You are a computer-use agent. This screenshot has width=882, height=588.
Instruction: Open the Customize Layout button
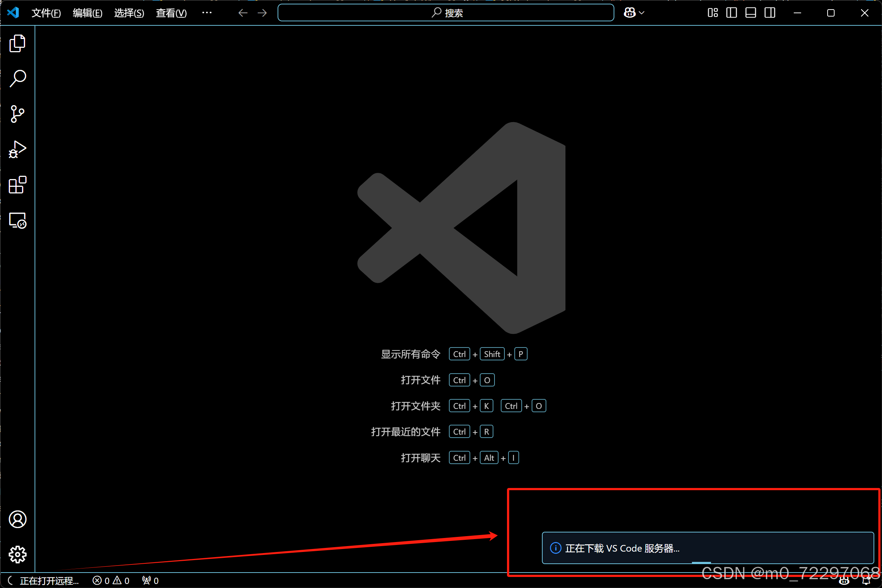coord(713,13)
